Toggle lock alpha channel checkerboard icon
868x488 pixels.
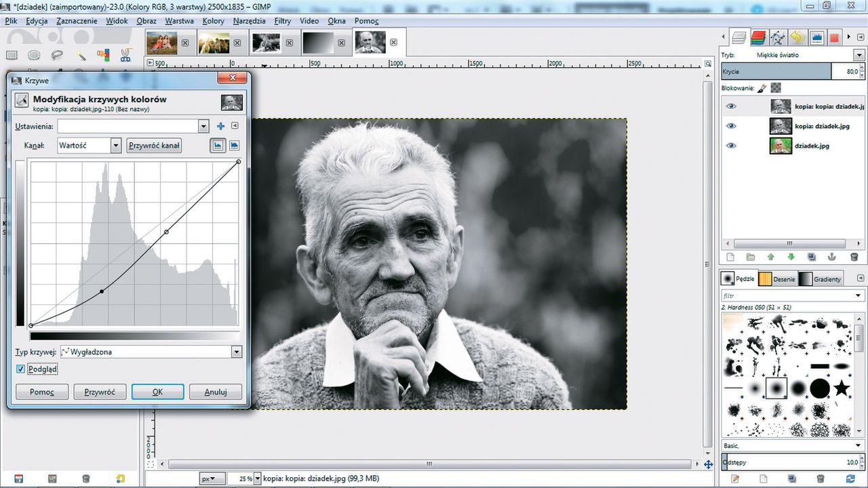pyautogui.click(x=776, y=87)
